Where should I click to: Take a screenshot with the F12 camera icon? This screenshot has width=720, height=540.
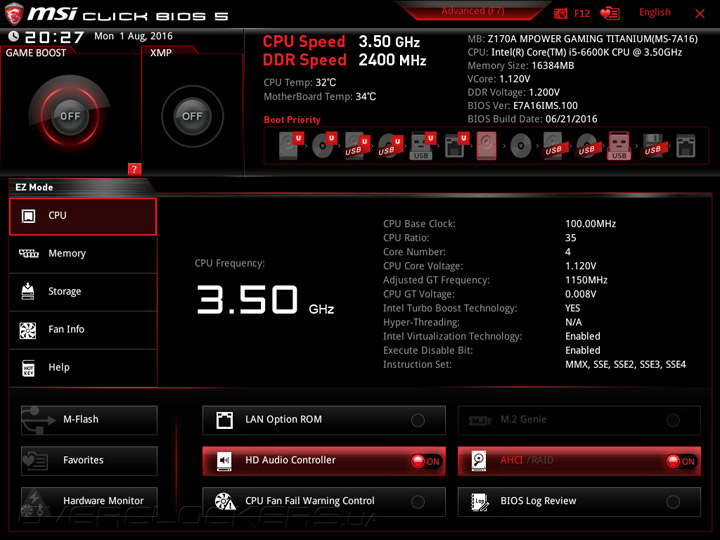pos(561,13)
